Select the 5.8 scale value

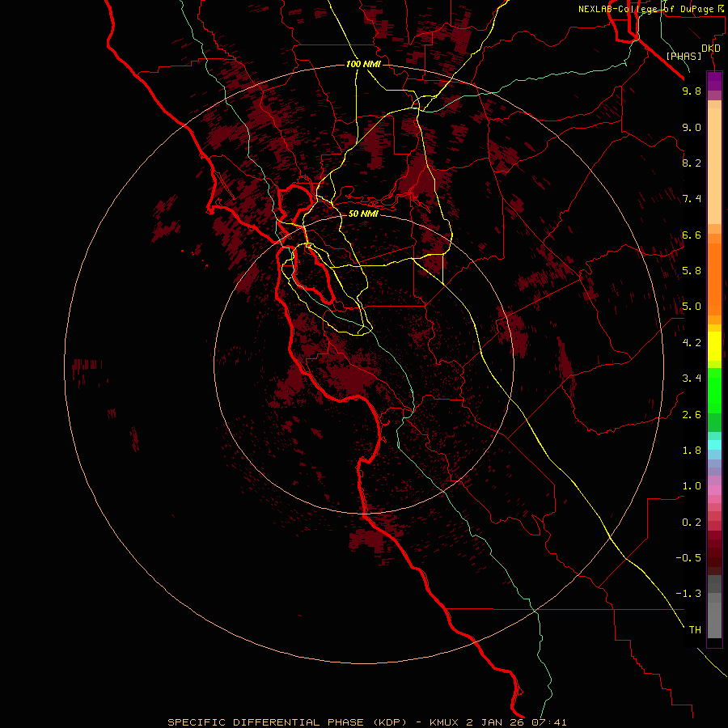(x=692, y=271)
